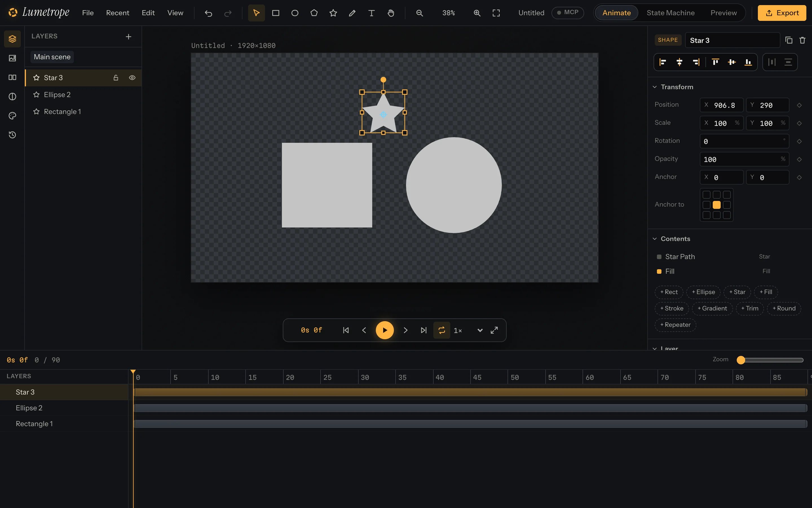Toggle loop playback button
This screenshot has width=812, height=508.
[442, 330]
